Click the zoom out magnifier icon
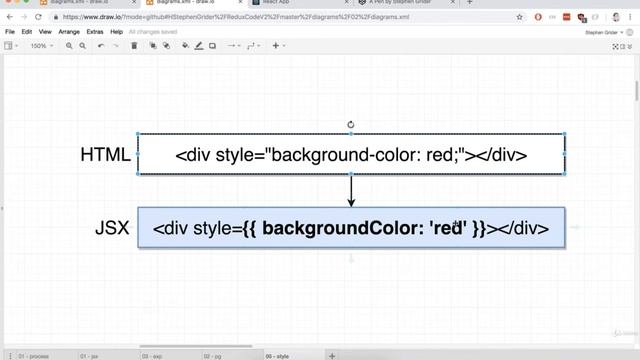Viewport: 640px width, 360px height. point(82,46)
